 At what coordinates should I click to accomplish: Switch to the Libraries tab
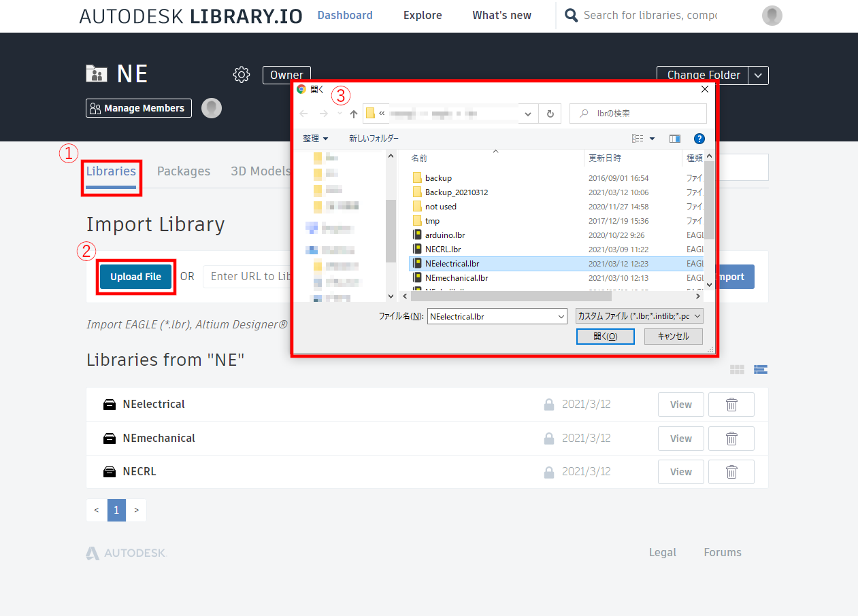pyautogui.click(x=111, y=171)
